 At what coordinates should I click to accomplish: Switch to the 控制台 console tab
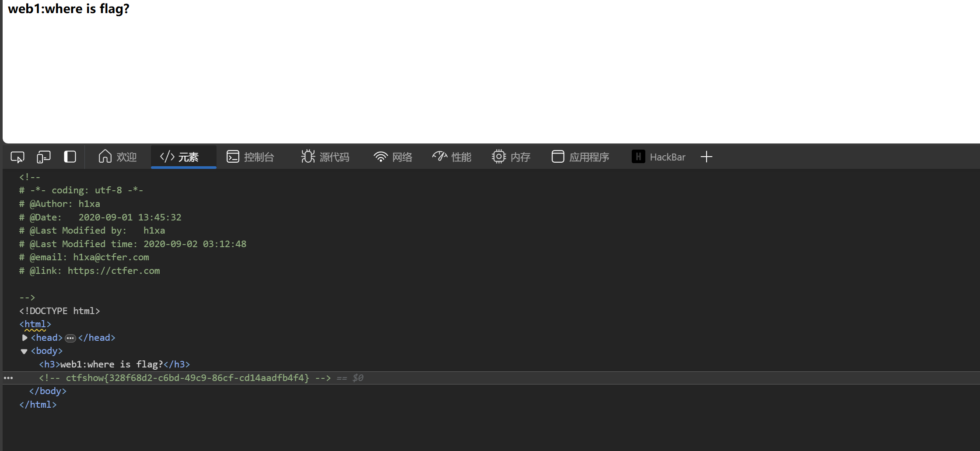coord(250,157)
